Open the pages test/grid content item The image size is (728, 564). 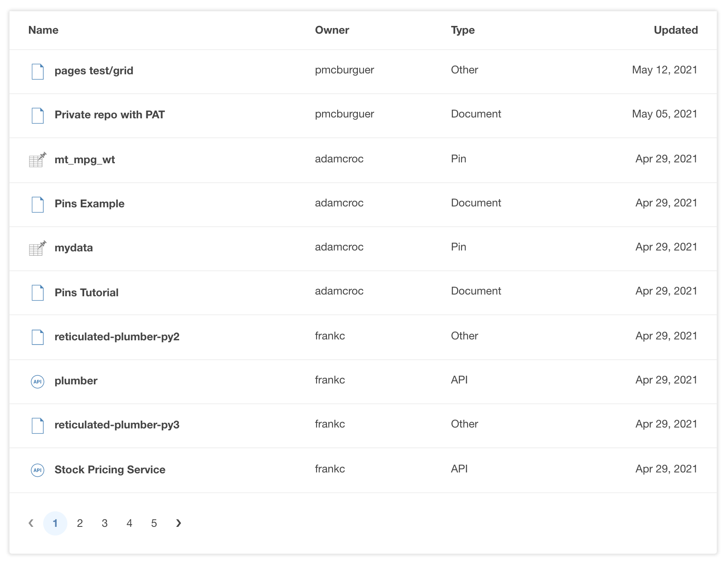(x=94, y=70)
